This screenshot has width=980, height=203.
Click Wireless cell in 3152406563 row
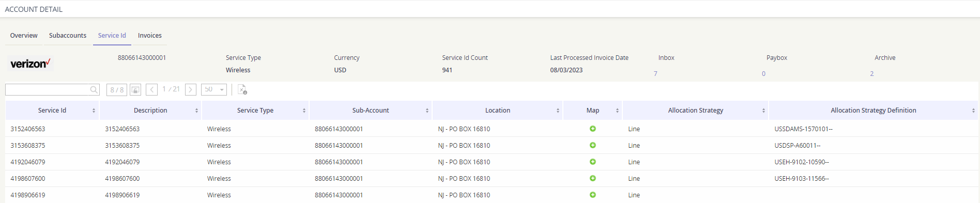tap(219, 129)
